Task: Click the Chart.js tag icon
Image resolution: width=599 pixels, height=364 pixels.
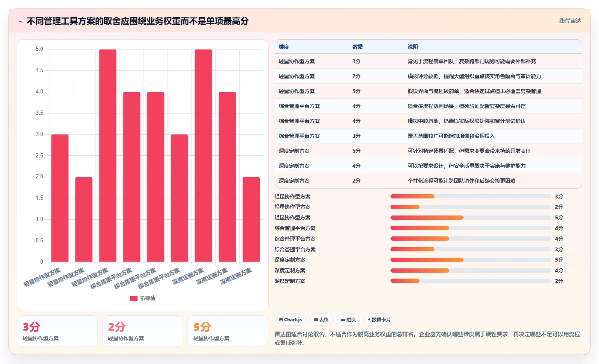Action: 281,320
